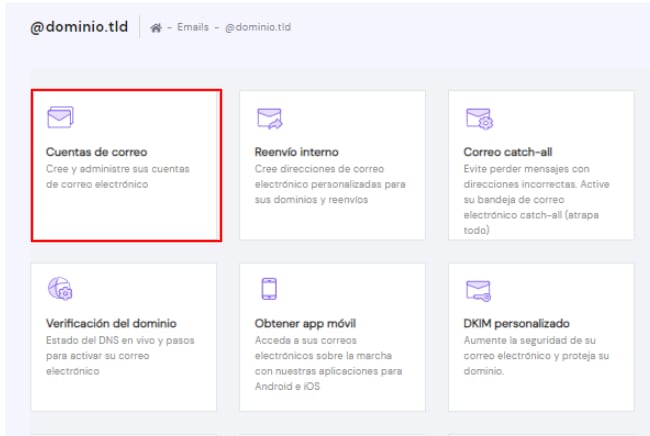
Task: Click the Reenvío interno forwarding envelope icon
Action: click(268, 120)
